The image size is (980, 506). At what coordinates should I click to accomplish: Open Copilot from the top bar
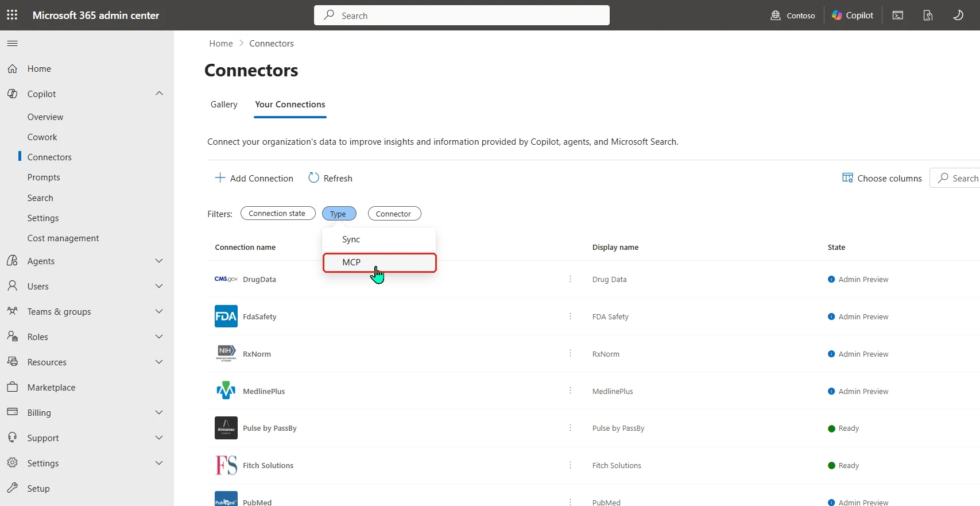853,16
